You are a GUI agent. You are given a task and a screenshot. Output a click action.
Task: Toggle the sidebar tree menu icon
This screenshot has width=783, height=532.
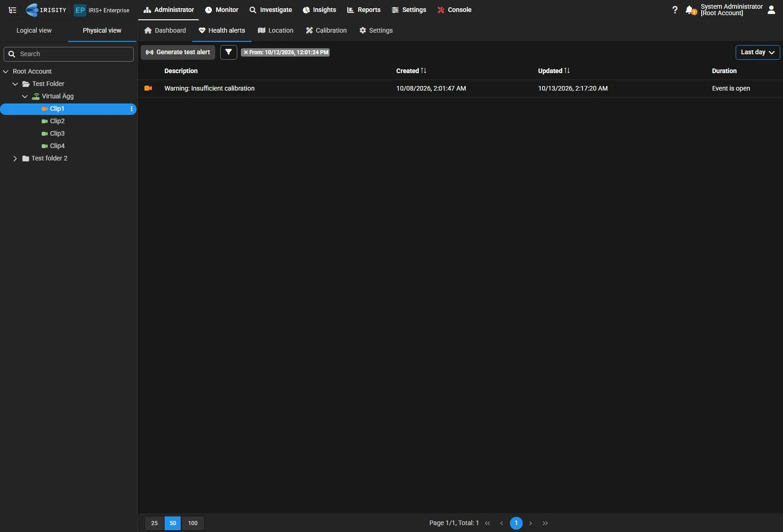[12, 10]
